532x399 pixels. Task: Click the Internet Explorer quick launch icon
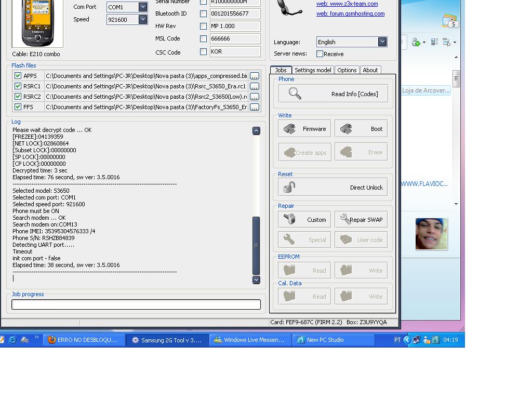[12, 340]
